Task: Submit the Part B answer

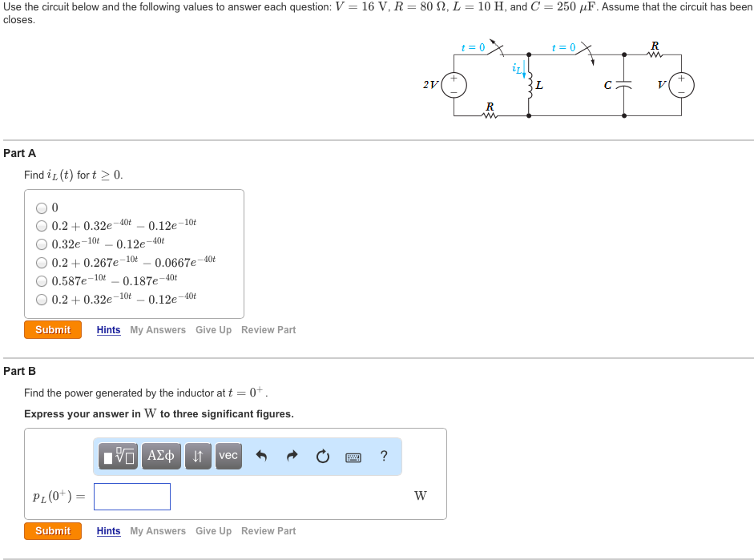Action: click(x=53, y=530)
